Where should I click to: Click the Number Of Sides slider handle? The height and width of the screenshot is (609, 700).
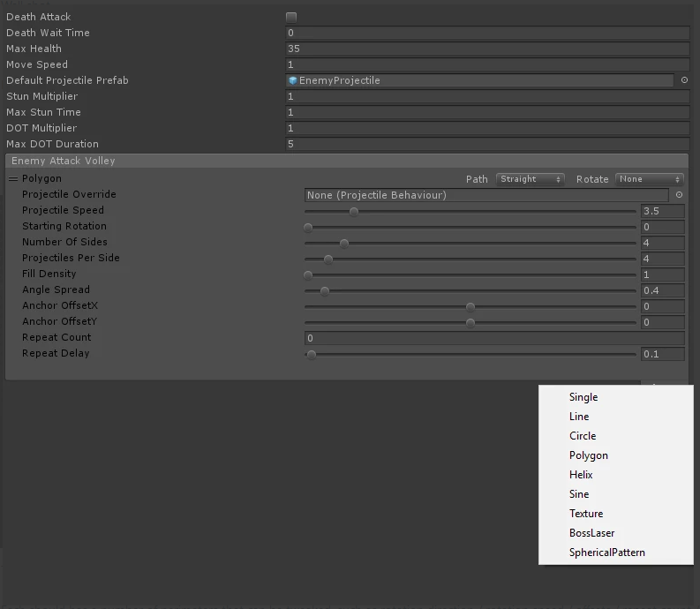click(x=343, y=244)
